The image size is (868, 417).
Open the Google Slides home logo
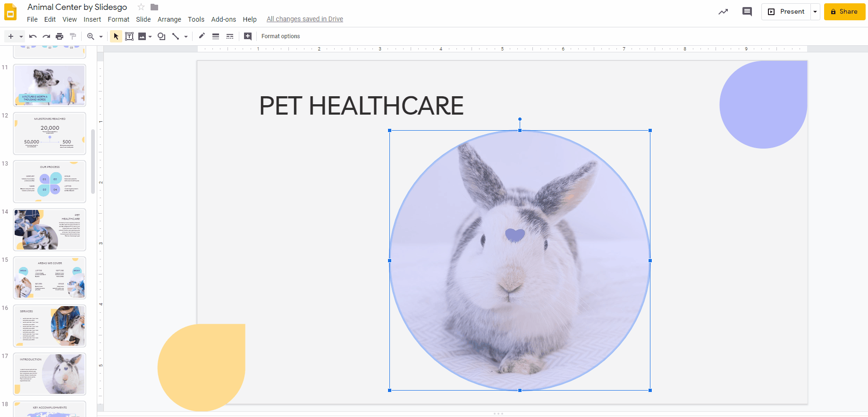pyautogui.click(x=10, y=12)
